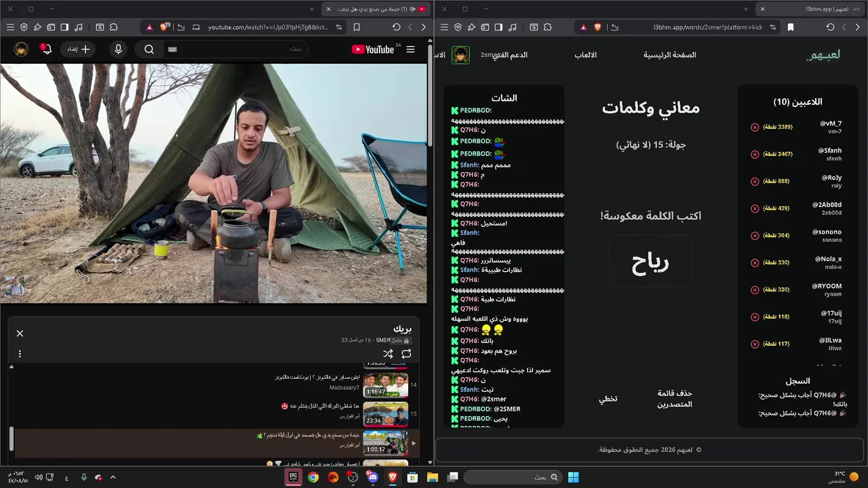Viewport: 868px width, 488px height.
Task: Click Msdossary7 channel name in playlist
Action: point(344,387)
